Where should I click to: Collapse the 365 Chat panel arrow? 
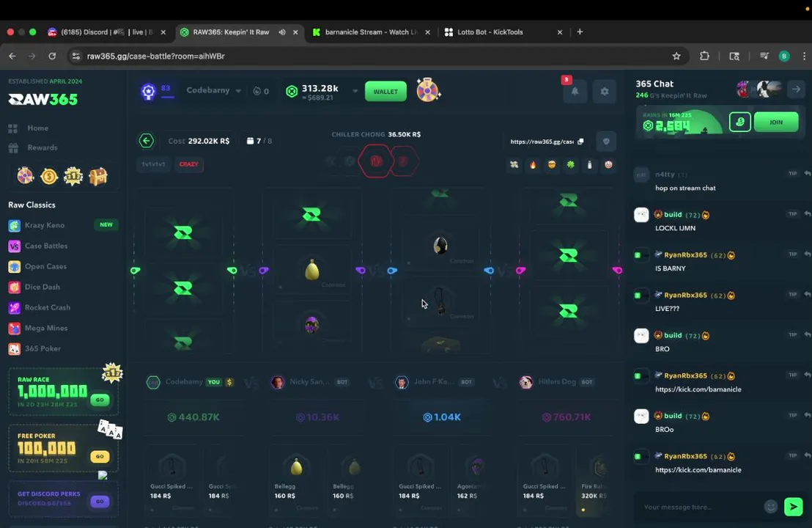[x=796, y=89]
